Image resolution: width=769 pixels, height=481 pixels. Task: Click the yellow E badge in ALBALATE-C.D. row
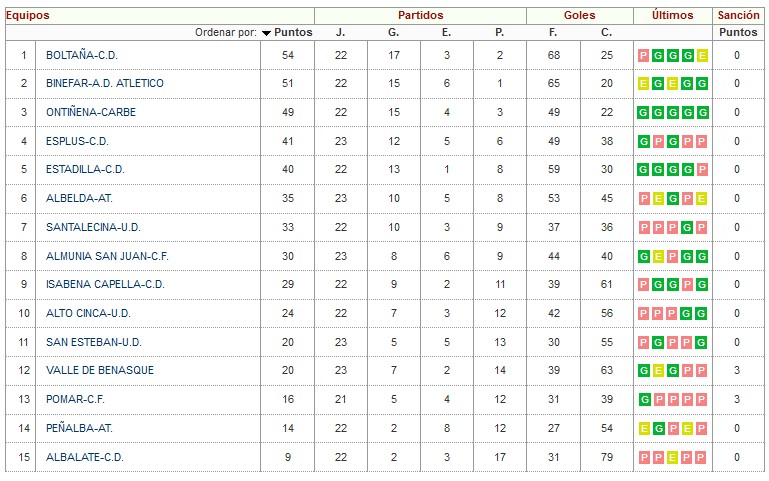(672, 458)
